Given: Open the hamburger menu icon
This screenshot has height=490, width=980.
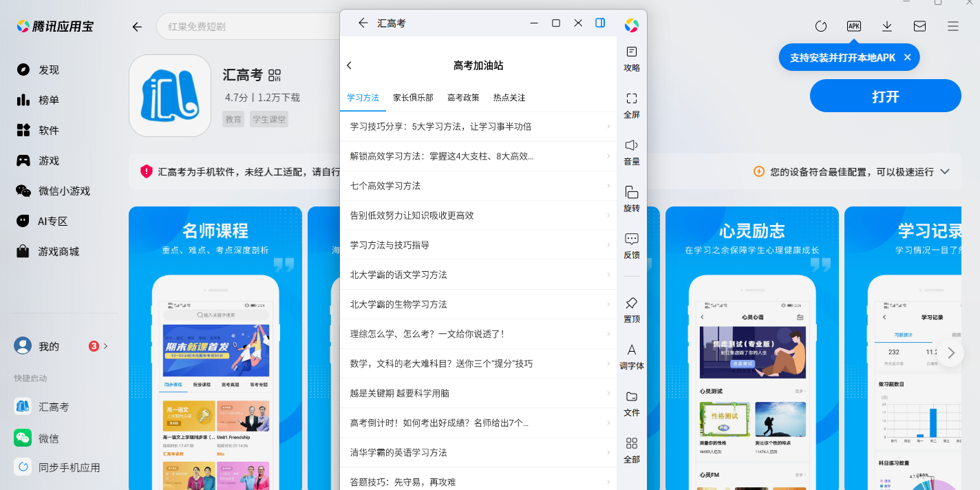Looking at the screenshot, I should pos(953,26).
